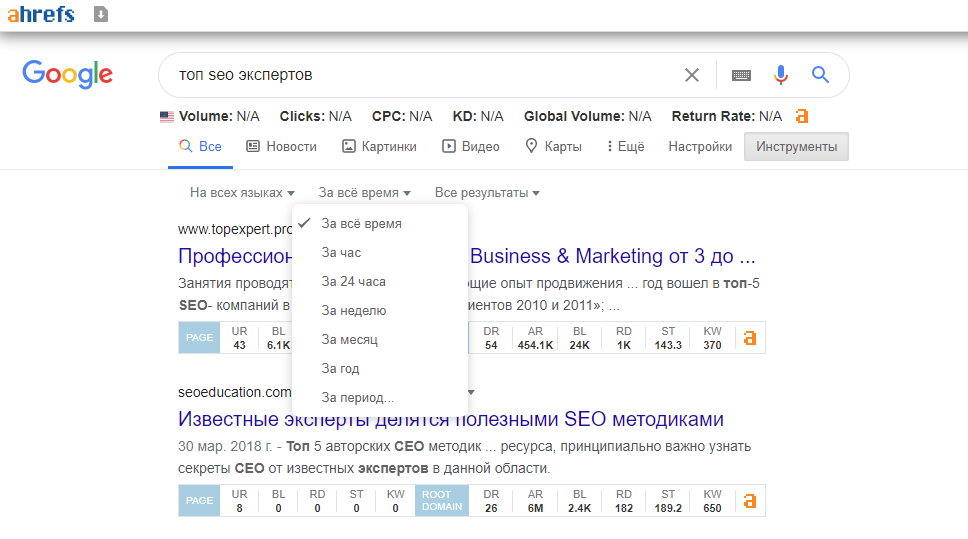Click the CPC: N/A keyword metric
This screenshot has height=539, width=968.
(402, 117)
